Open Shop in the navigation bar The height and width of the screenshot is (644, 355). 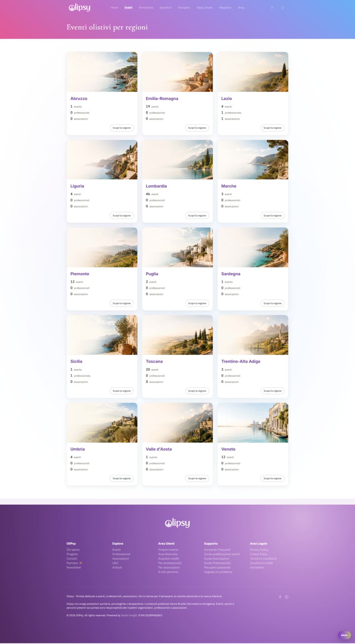tap(241, 7)
